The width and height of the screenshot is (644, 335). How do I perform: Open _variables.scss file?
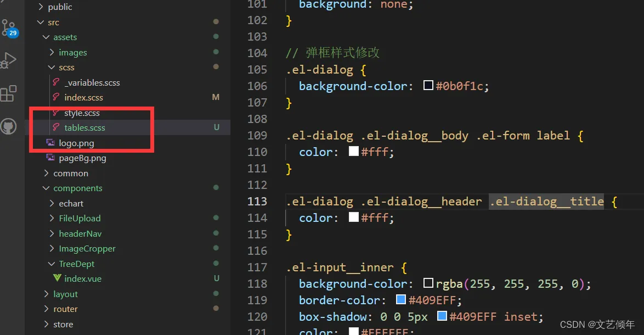tap(92, 82)
